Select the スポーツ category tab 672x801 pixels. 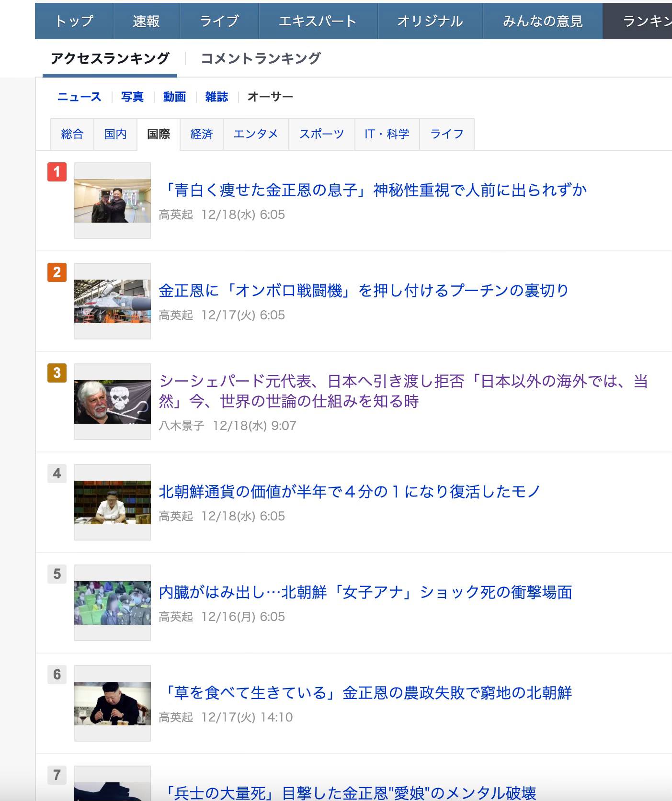(x=322, y=134)
